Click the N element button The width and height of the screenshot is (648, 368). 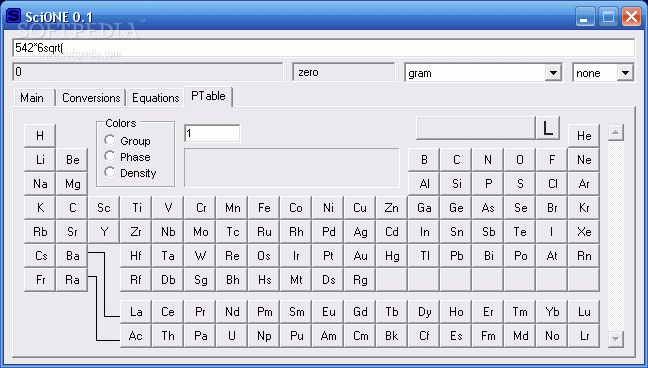tap(488, 160)
